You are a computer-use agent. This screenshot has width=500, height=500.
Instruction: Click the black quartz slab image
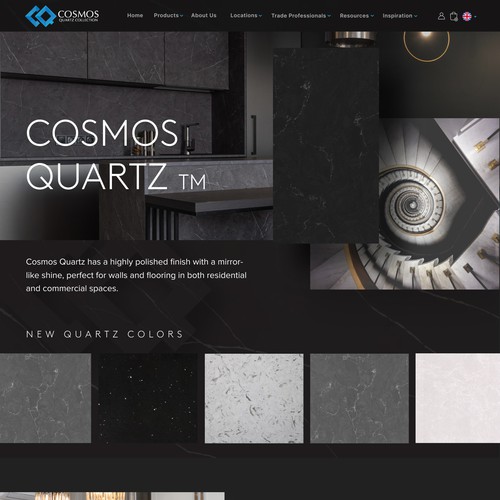coord(326,145)
